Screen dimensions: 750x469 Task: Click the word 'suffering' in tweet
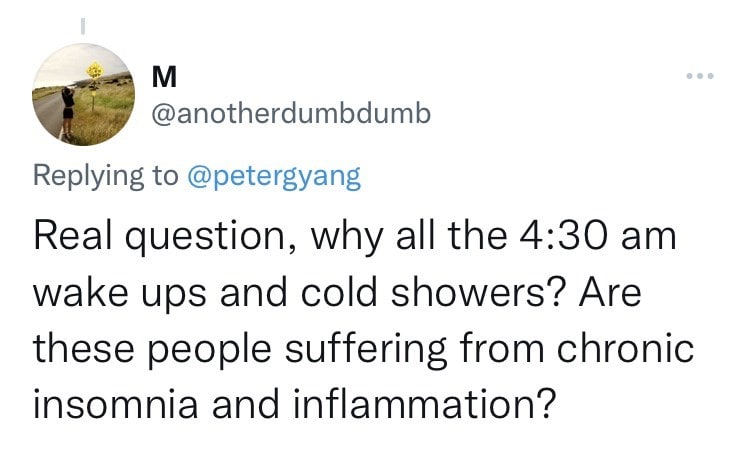[x=366, y=349]
